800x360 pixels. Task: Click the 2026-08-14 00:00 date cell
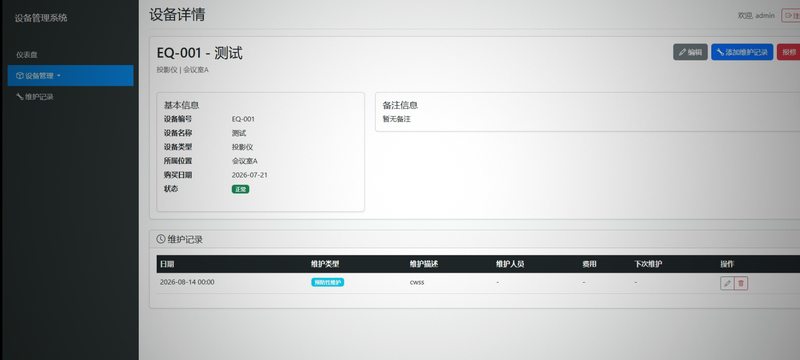click(187, 282)
